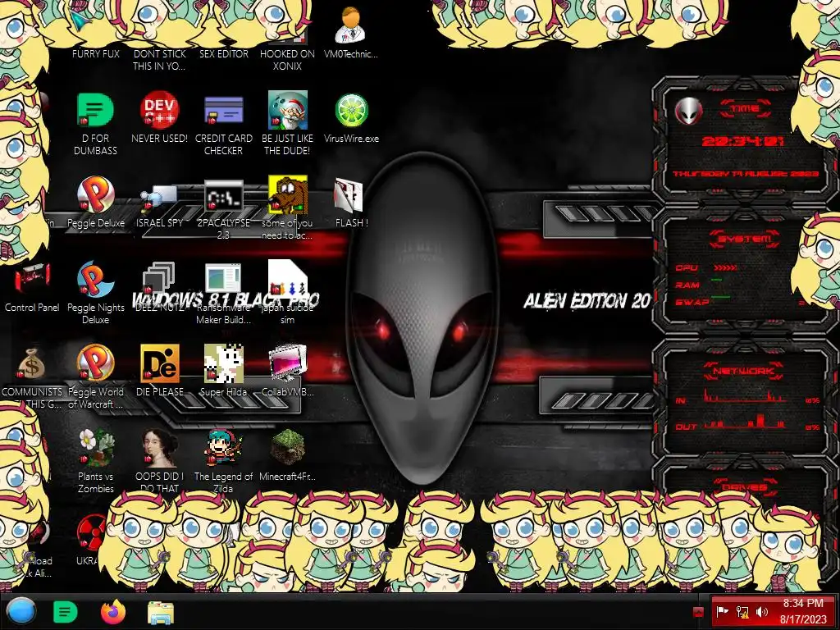Click the NETWORK widget header

pyautogui.click(x=745, y=371)
